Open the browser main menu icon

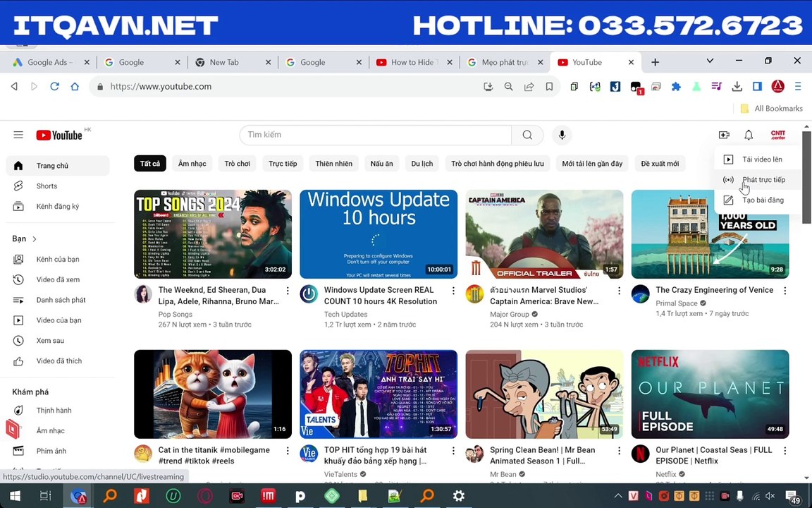[x=798, y=87]
